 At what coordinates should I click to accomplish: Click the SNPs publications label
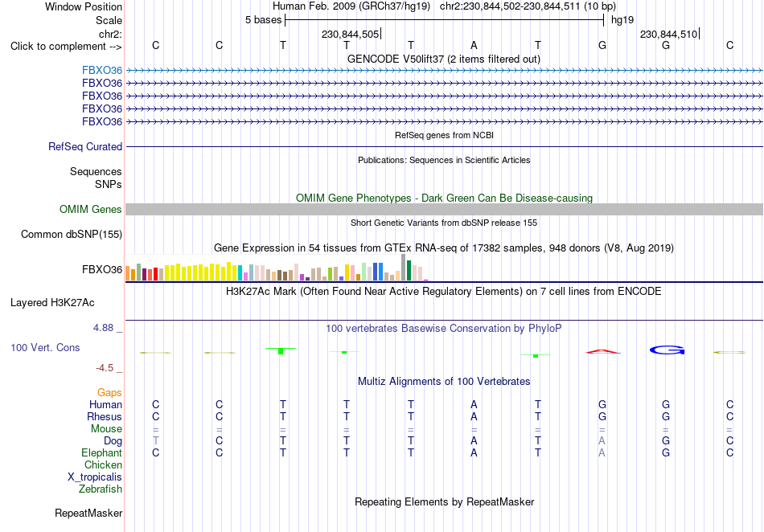(x=109, y=185)
